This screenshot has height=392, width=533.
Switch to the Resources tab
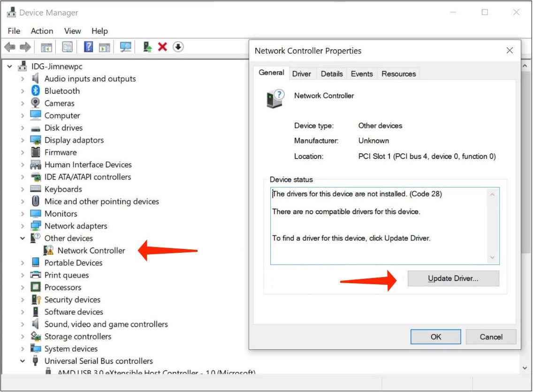click(398, 74)
